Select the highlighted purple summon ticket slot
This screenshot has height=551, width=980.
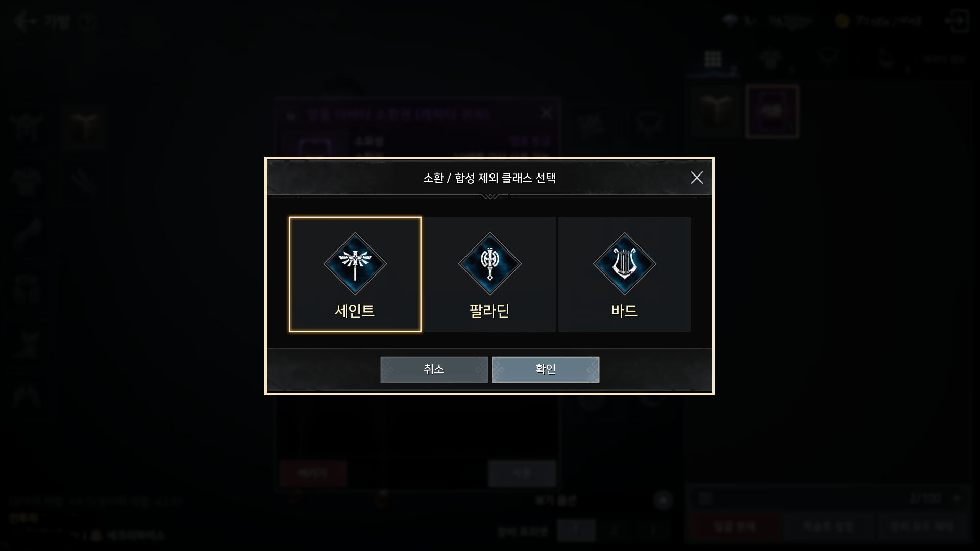pos(772,112)
